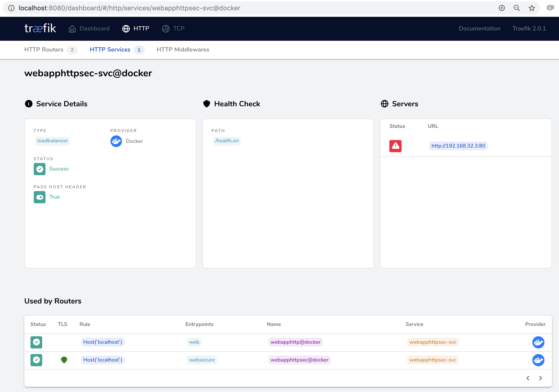Click the browser zoom magnifier icon
This screenshot has height=392, width=559.
point(517,8)
